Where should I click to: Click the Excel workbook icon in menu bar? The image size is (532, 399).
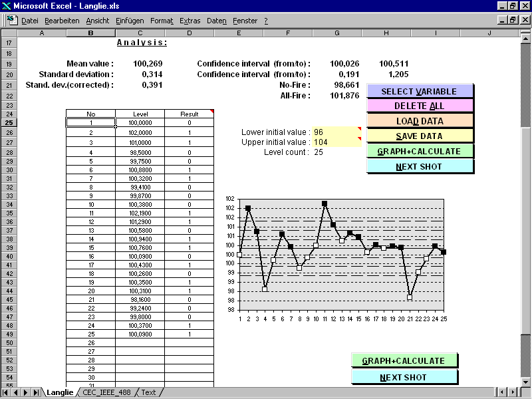[x=13, y=21]
